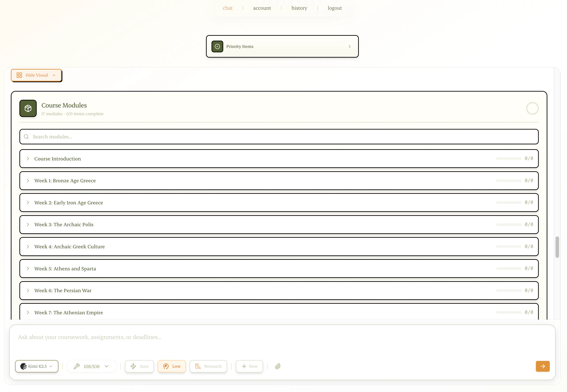Click Week 3 Archaic Polis progress bar
567x392 pixels.
click(508, 224)
